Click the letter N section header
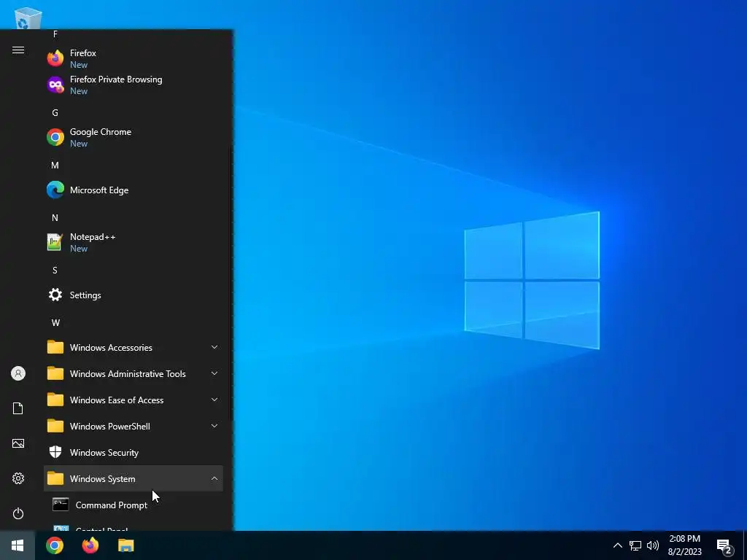Image resolution: width=747 pixels, height=560 pixels. click(55, 217)
